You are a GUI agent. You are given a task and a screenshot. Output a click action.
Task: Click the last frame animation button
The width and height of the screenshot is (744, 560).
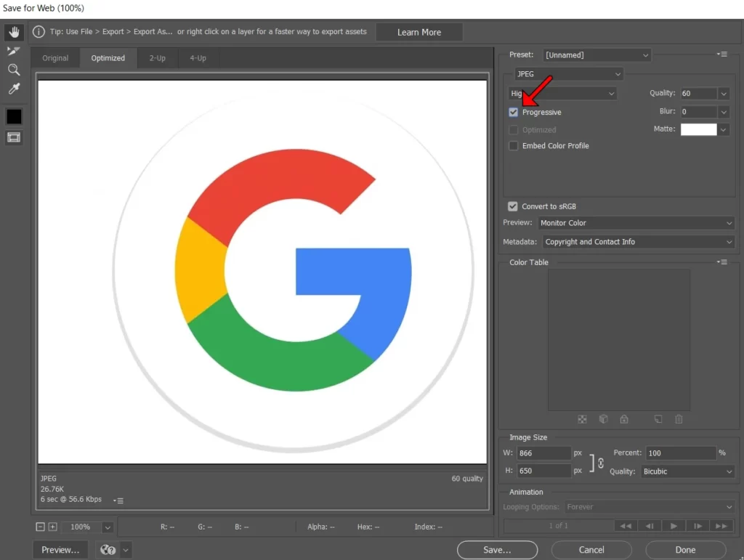pyautogui.click(x=721, y=526)
